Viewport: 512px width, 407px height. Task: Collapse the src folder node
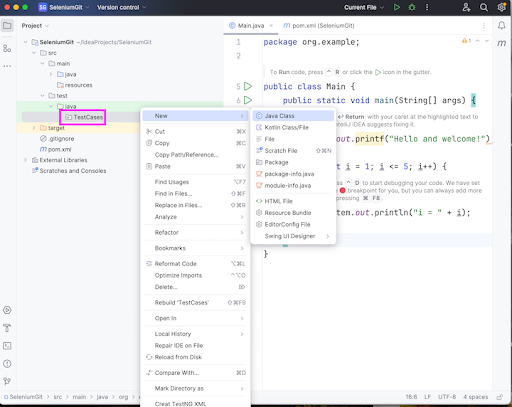click(34, 53)
